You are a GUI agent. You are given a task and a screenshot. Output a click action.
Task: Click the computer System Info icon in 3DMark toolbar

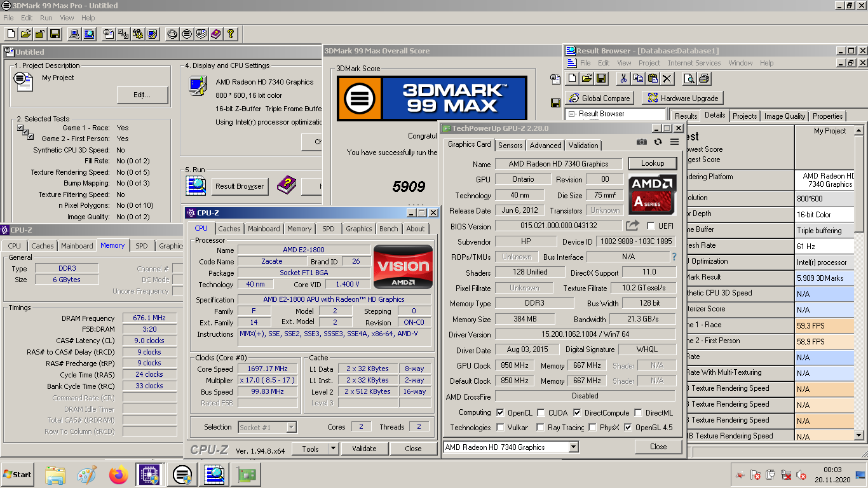74,34
